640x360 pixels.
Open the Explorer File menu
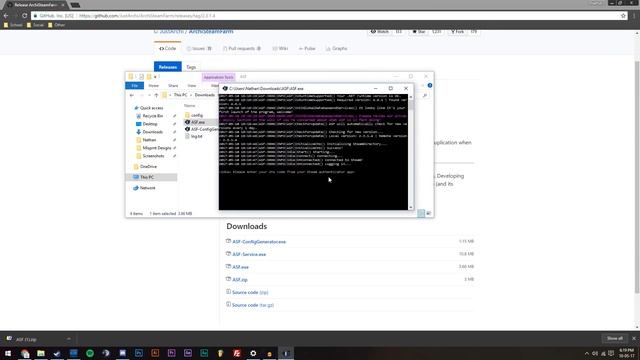pyautogui.click(x=134, y=85)
